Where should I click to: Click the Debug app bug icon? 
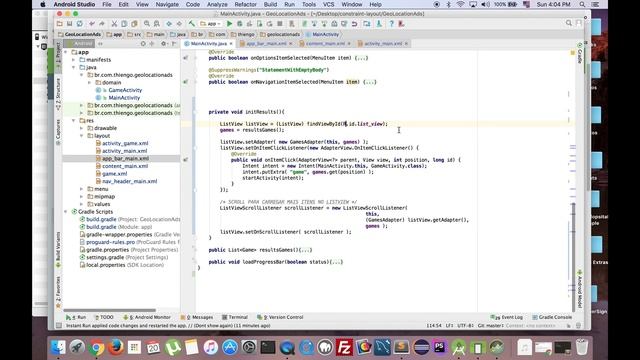pyautogui.click(x=240, y=24)
